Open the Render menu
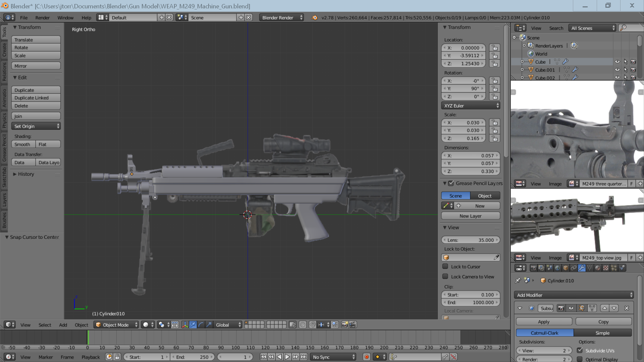The width and height of the screenshot is (644, 362). tap(43, 17)
